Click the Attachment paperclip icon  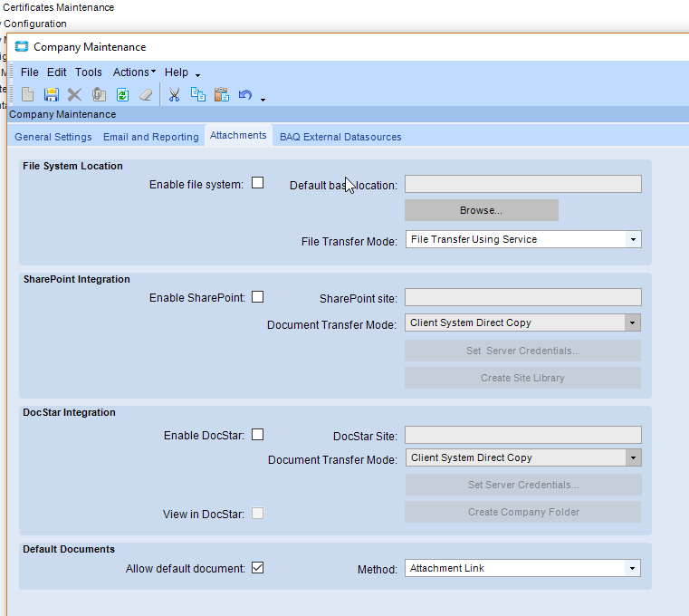[99, 94]
